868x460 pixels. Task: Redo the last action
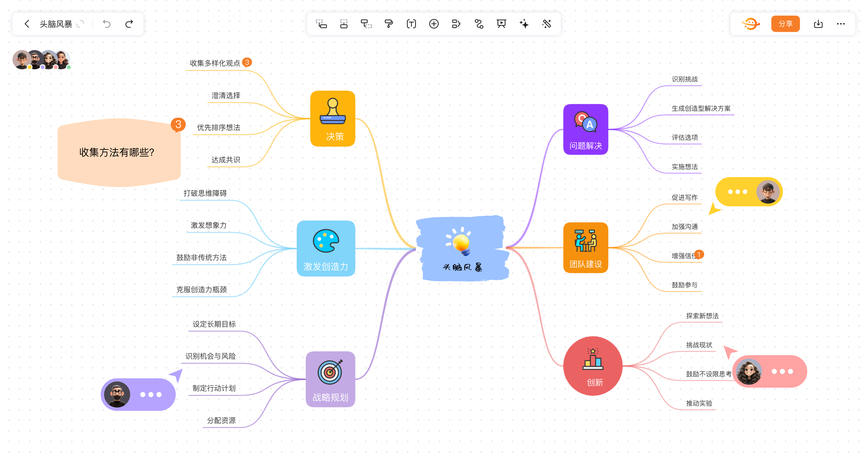point(129,24)
